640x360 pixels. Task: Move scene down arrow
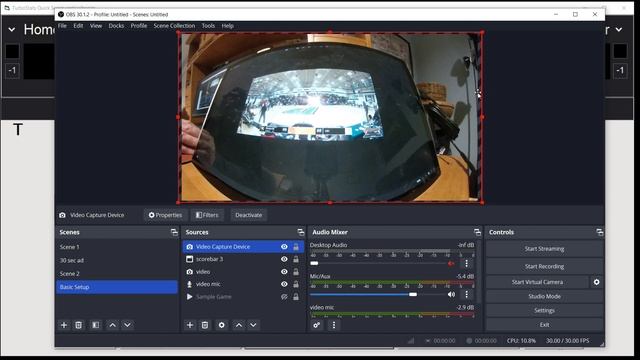127,325
